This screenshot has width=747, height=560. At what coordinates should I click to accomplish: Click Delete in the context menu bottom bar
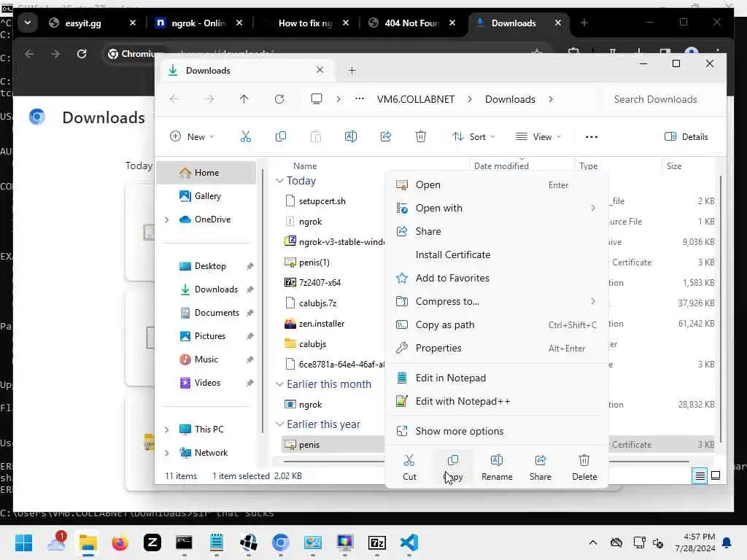[584, 467]
